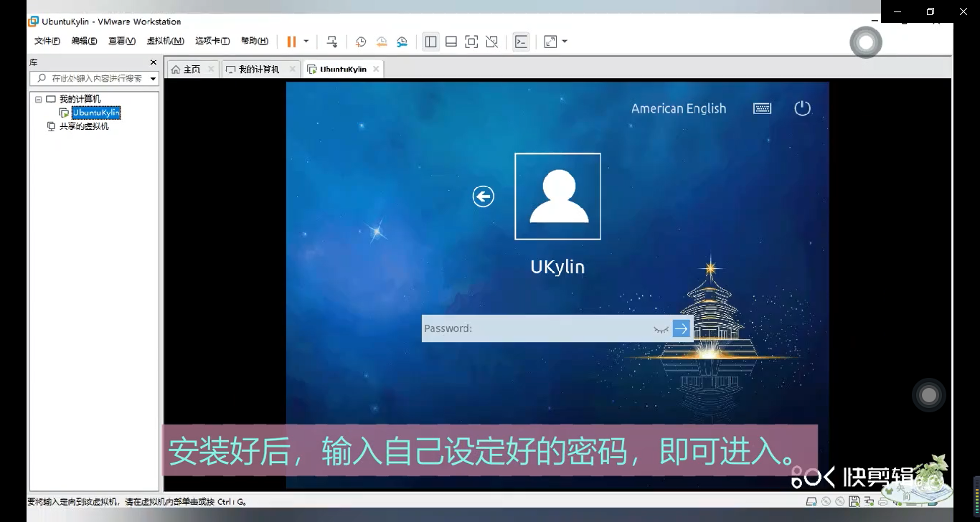
Task: Click the home icon on the 主页 tab
Action: click(x=175, y=70)
